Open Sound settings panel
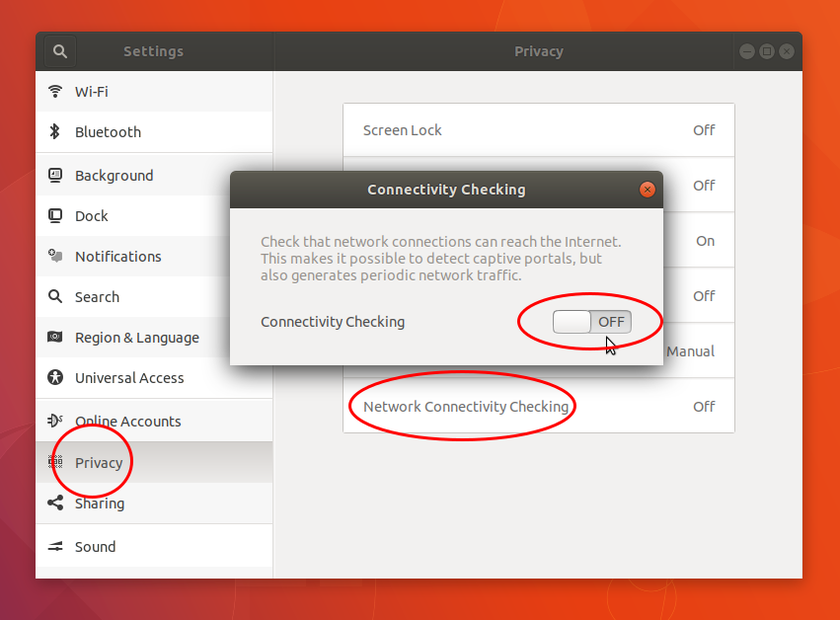This screenshot has width=840, height=620. coord(154,547)
